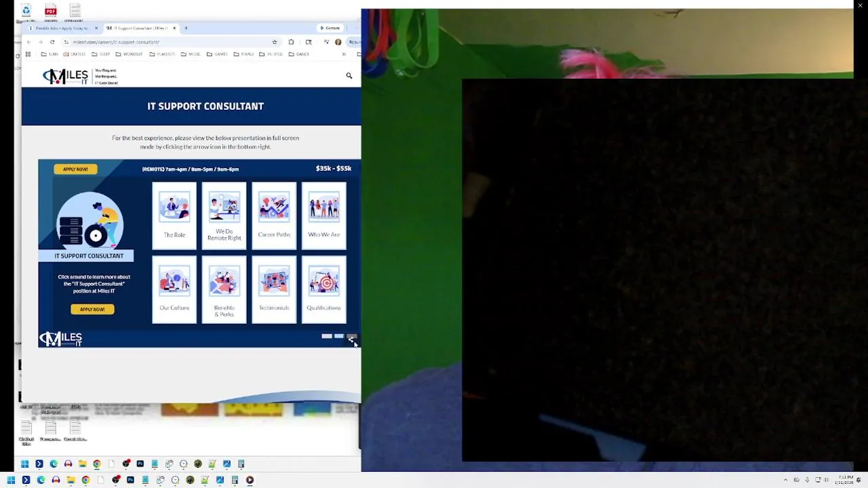Click the top Apply Now button
The height and width of the screenshot is (488, 868).
pos(75,169)
